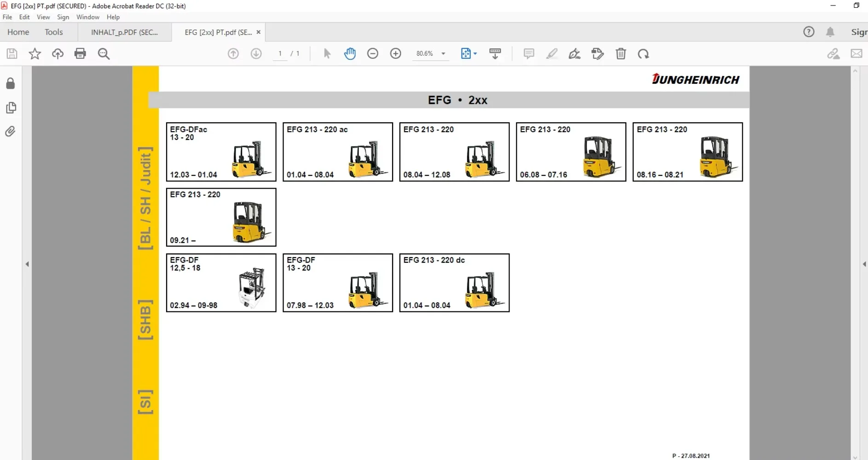Viewport: 868px width, 460px height.
Task: Open the Find text magnifier tool
Action: point(104,54)
